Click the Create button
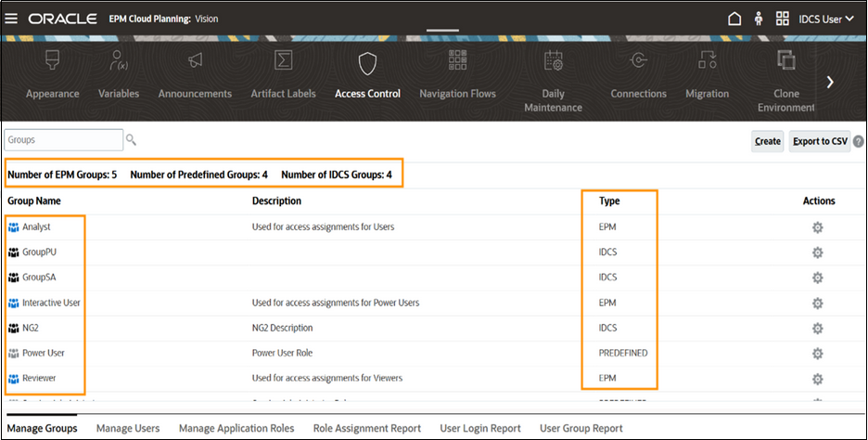 click(767, 141)
